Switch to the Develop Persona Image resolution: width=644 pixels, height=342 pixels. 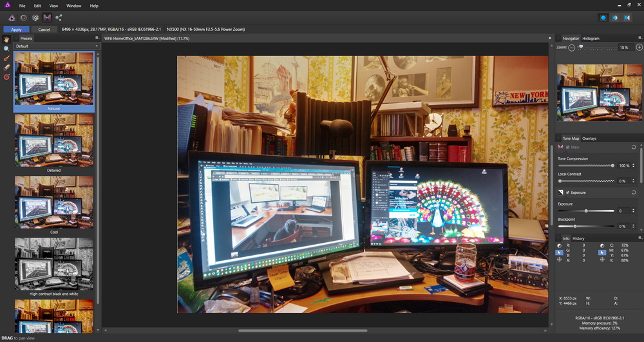point(35,17)
